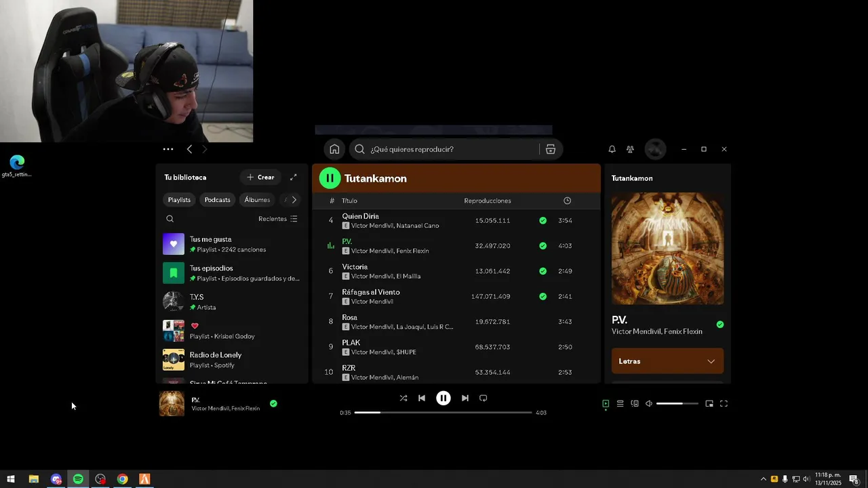The height and width of the screenshot is (488, 868).
Task: Toggle saved check in bottom player bar
Action: pos(273,403)
